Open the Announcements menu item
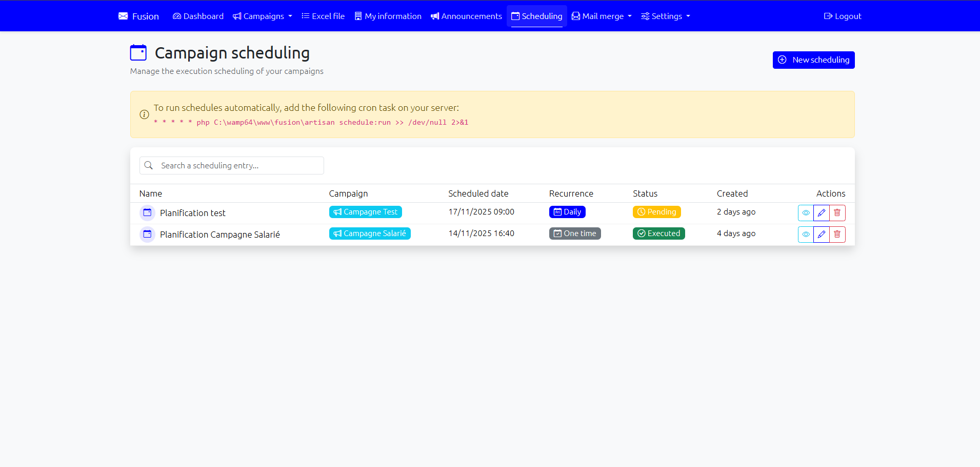The height and width of the screenshot is (467, 980). pos(466,16)
